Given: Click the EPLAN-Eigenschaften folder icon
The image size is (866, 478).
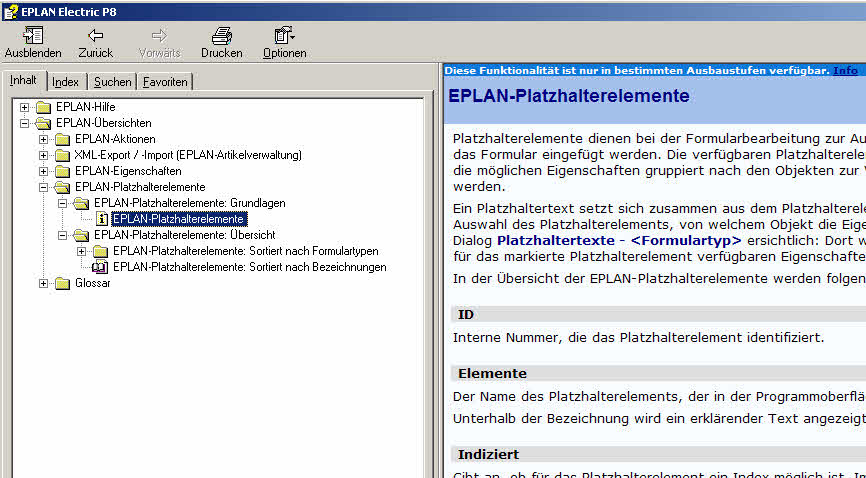Looking at the screenshot, I should point(62,171).
